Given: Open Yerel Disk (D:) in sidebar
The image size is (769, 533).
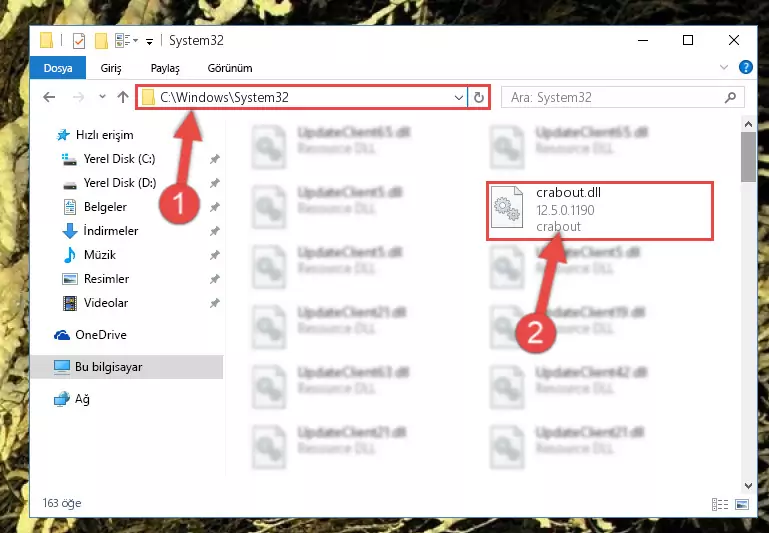Looking at the screenshot, I should (x=120, y=183).
